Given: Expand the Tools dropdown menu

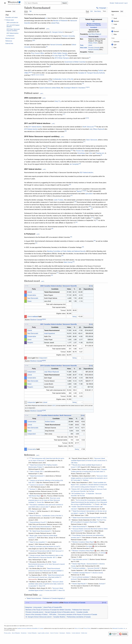Looking at the screenshot, I should point(105,11).
